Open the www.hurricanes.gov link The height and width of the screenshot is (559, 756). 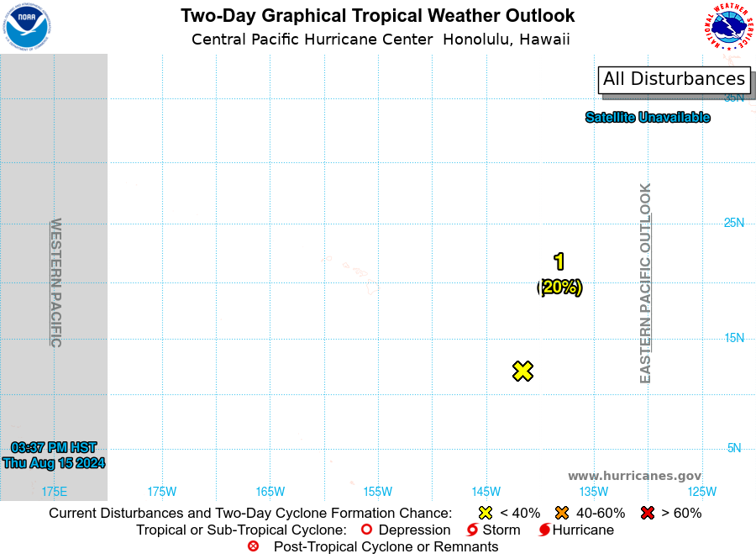634,476
